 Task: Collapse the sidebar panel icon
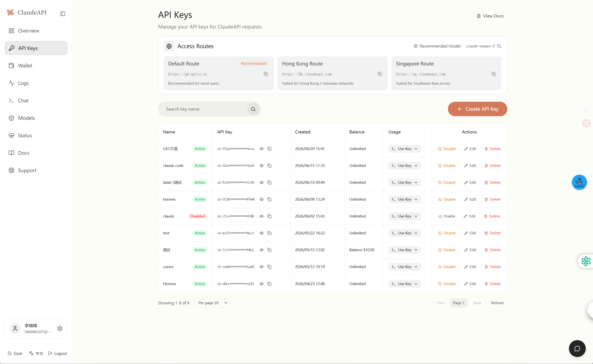tap(63, 14)
